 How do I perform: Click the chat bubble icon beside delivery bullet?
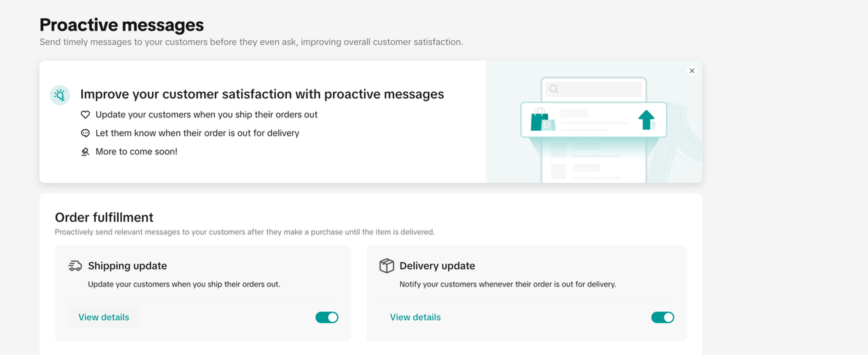[85, 133]
